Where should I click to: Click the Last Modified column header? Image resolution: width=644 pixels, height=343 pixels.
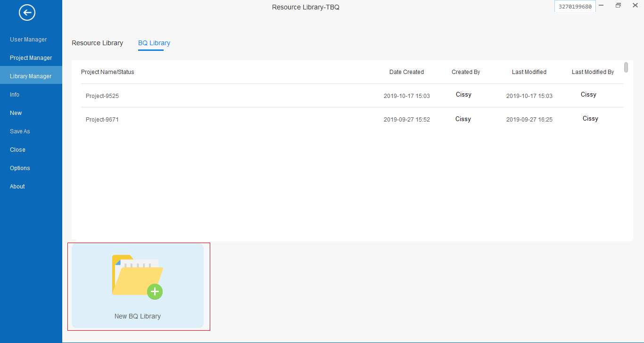tap(529, 72)
